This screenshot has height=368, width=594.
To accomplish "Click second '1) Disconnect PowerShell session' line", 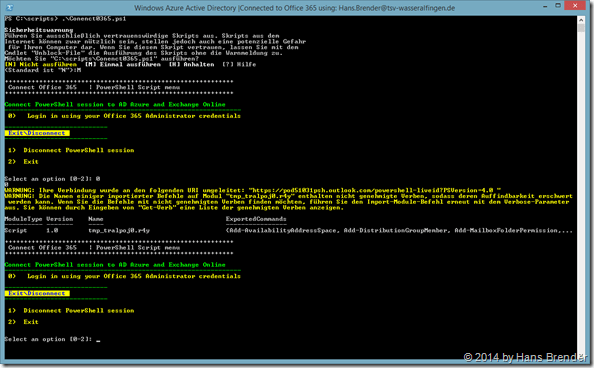I will (71, 310).
